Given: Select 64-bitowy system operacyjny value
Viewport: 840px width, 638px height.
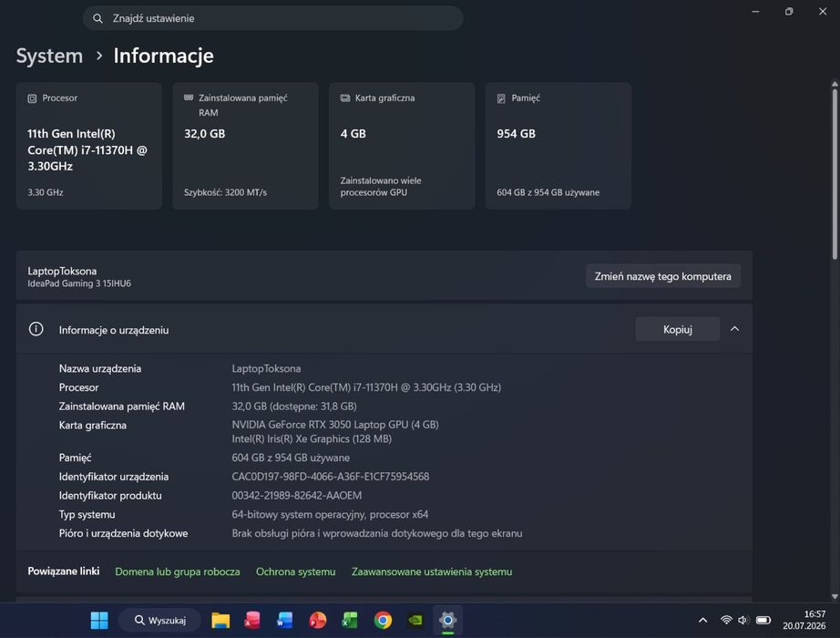Looking at the screenshot, I should [330, 514].
